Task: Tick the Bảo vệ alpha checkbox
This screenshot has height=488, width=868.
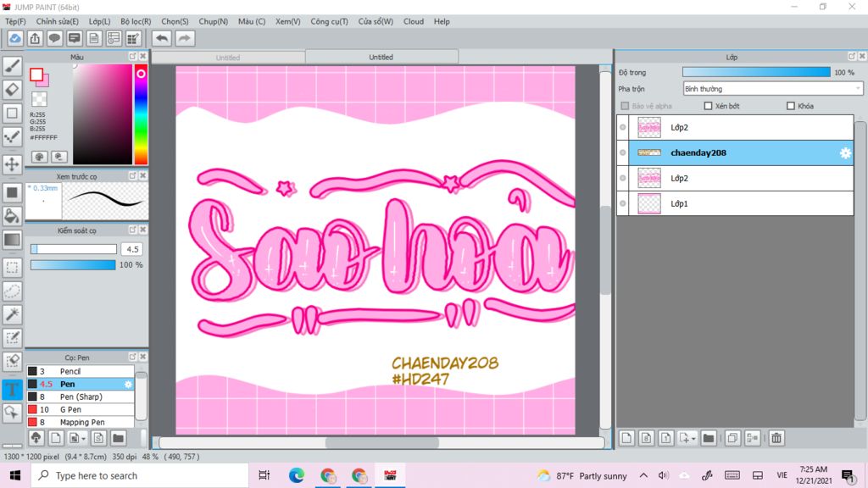Action: point(625,106)
